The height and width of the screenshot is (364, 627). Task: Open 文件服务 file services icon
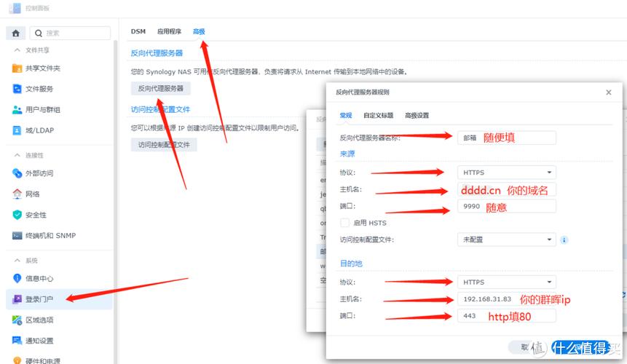coord(17,89)
